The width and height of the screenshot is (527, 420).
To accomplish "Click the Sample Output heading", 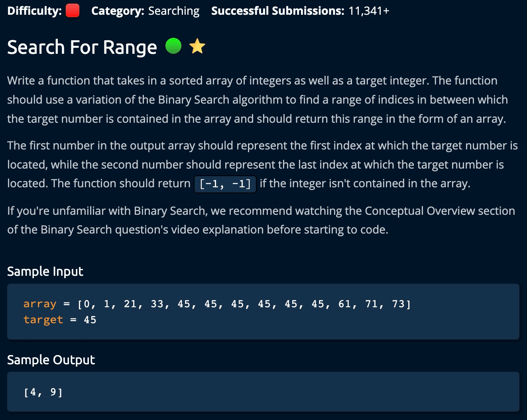I will click(x=51, y=360).
